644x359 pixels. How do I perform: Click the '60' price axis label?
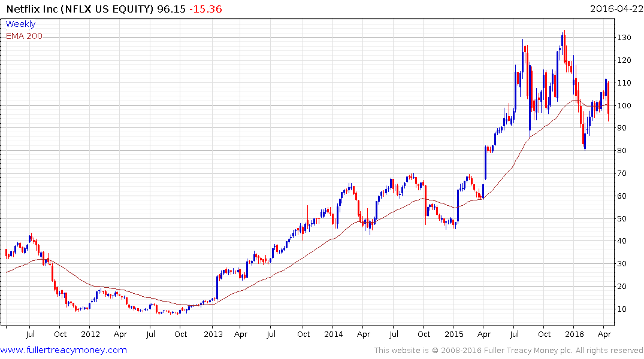(x=622, y=196)
